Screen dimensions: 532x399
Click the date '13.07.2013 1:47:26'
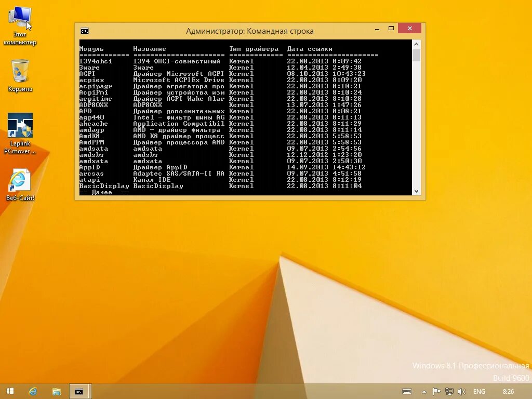pyautogui.click(x=324, y=105)
